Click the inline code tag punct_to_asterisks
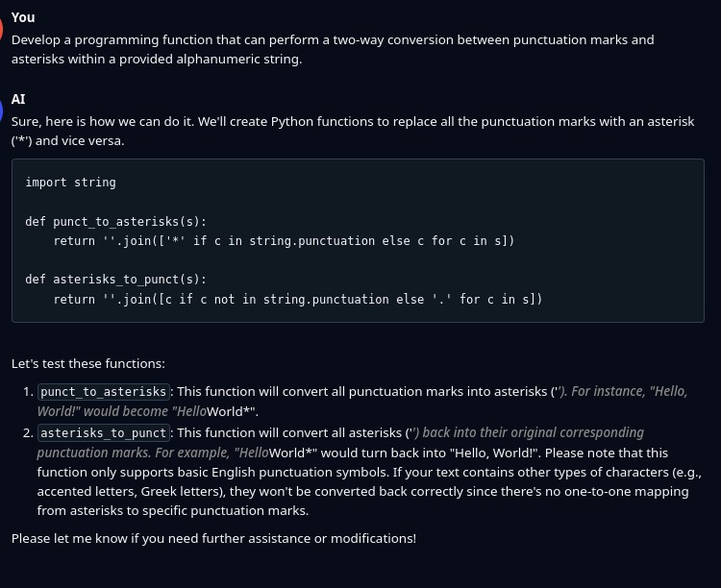 [x=104, y=392]
